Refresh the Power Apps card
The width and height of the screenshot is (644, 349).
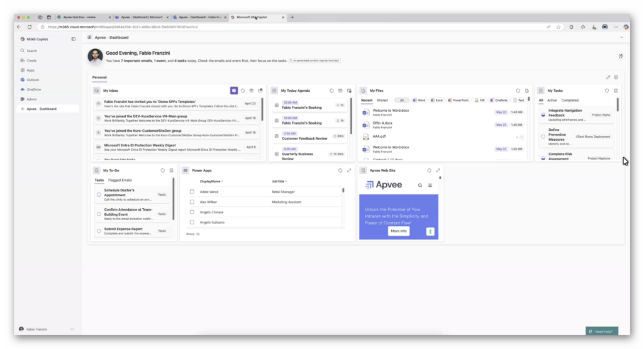[x=340, y=170]
